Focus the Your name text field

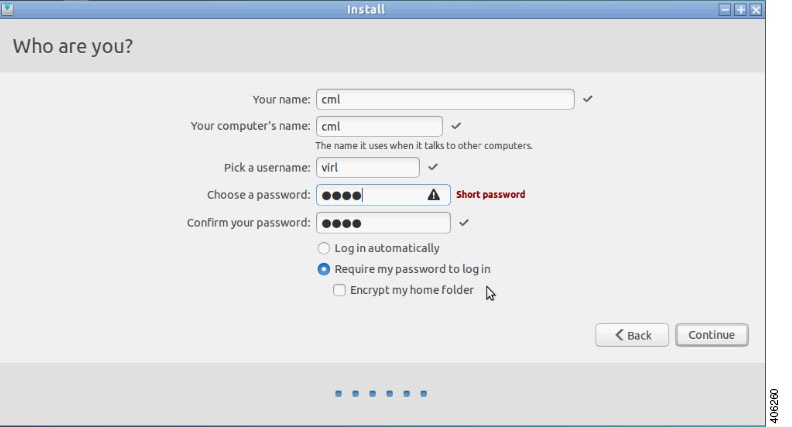click(445, 99)
